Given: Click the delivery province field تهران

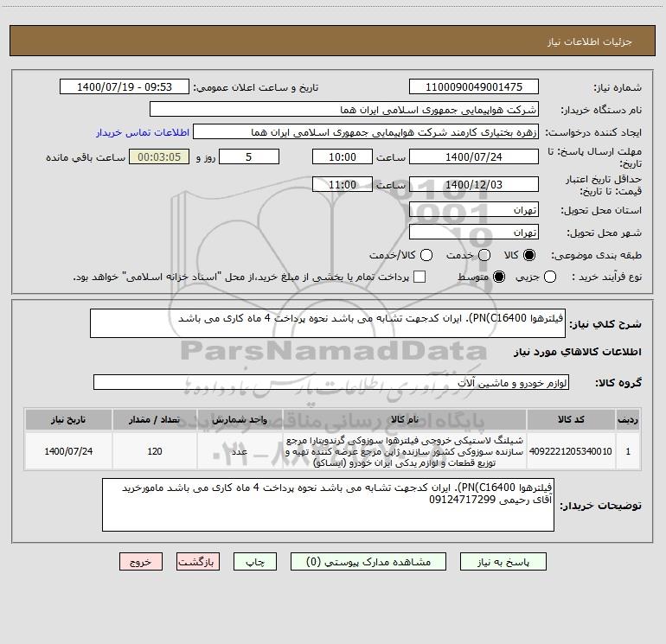Looking at the screenshot, I should 474,209.
